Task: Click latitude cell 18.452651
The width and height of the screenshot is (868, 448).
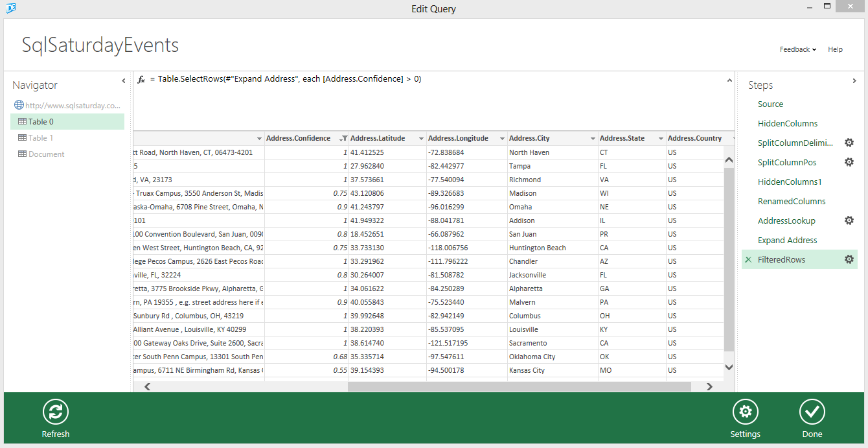Action: 387,234
